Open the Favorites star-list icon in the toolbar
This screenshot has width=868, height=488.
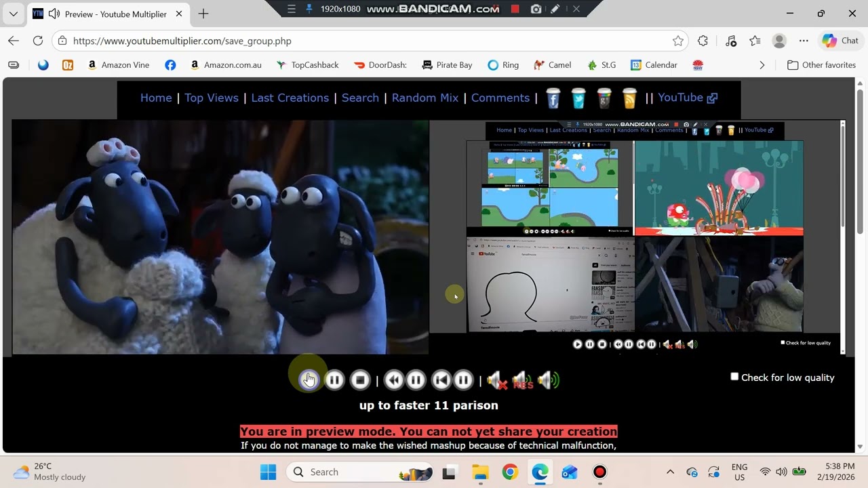pyautogui.click(x=755, y=41)
